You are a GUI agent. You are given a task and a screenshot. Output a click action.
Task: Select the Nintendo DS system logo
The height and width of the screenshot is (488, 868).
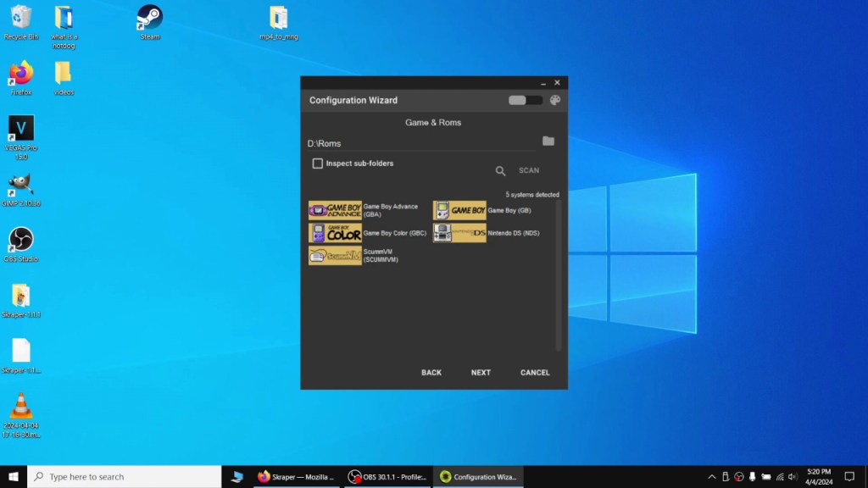459,233
